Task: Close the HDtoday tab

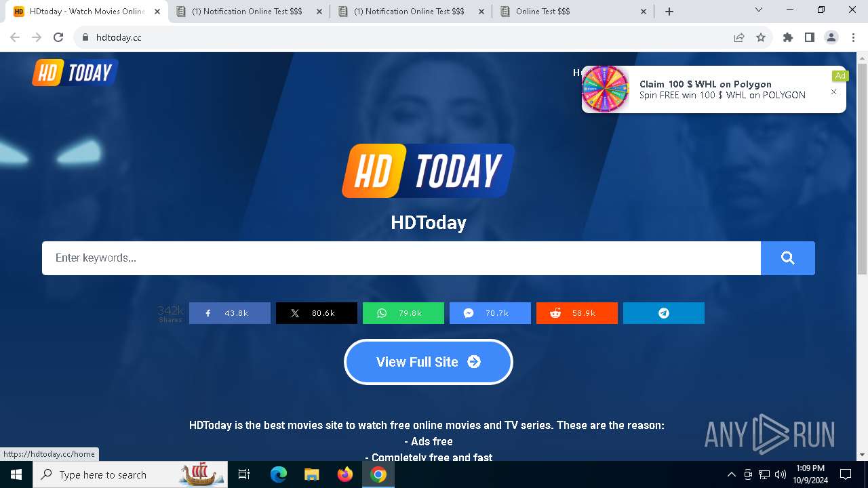Action: tap(157, 12)
